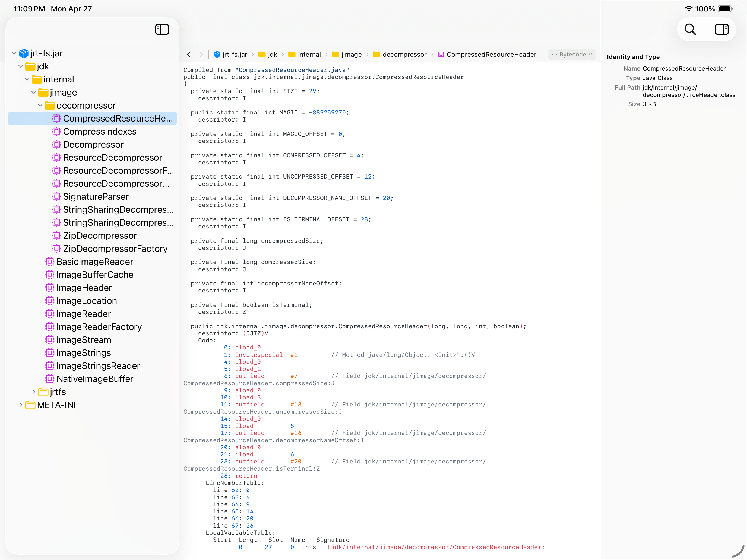This screenshot has height=560, width=747.
Task: Click jrt-fs.jar in the breadcrumb bar
Action: tap(231, 54)
